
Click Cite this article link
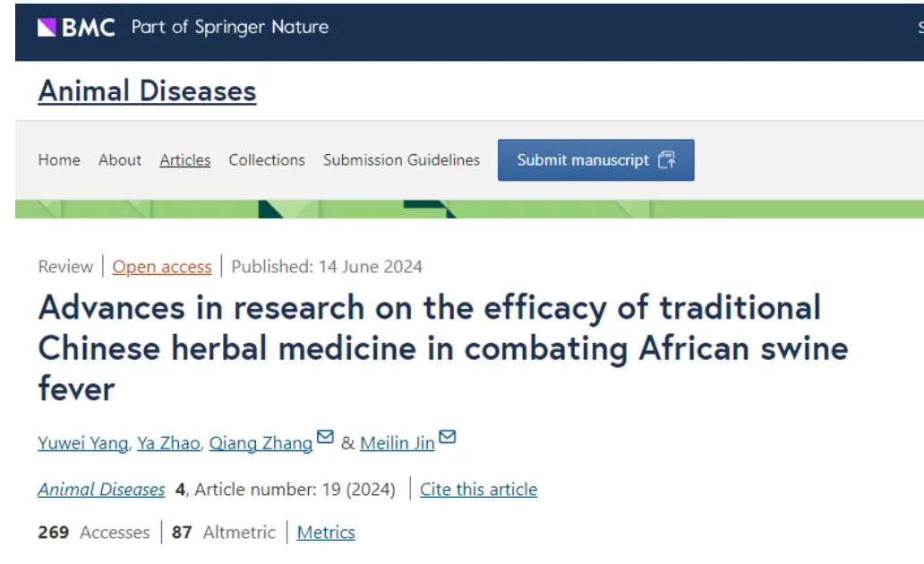click(478, 489)
